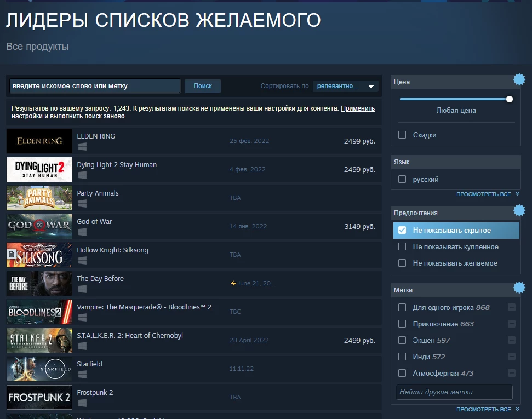Click the Любая цена label

pos(456,110)
